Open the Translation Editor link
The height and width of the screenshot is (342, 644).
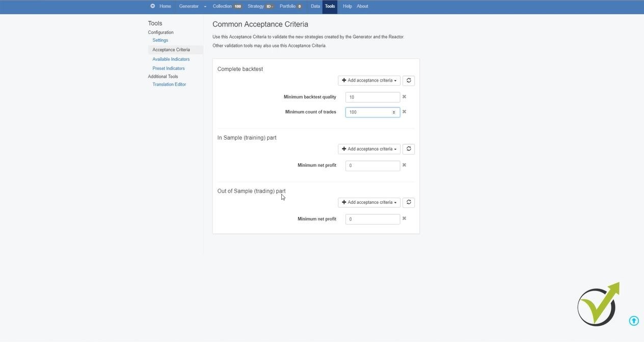[169, 85]
